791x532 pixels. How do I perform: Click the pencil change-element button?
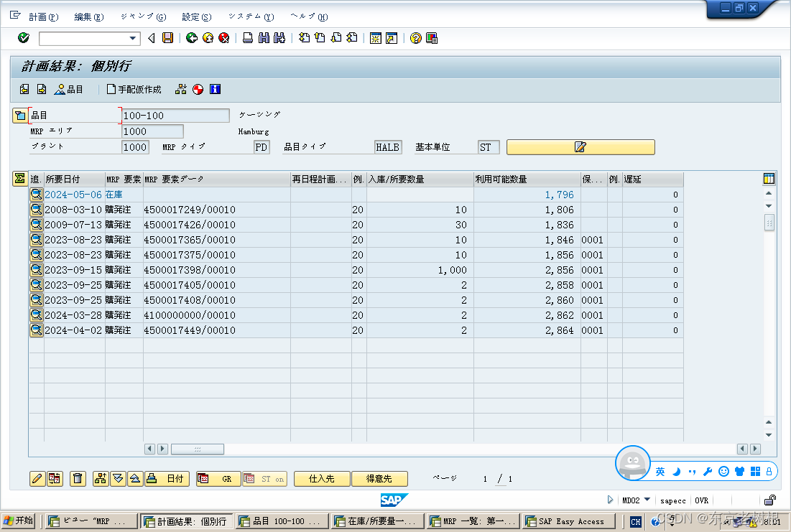(x=37, y=479)
